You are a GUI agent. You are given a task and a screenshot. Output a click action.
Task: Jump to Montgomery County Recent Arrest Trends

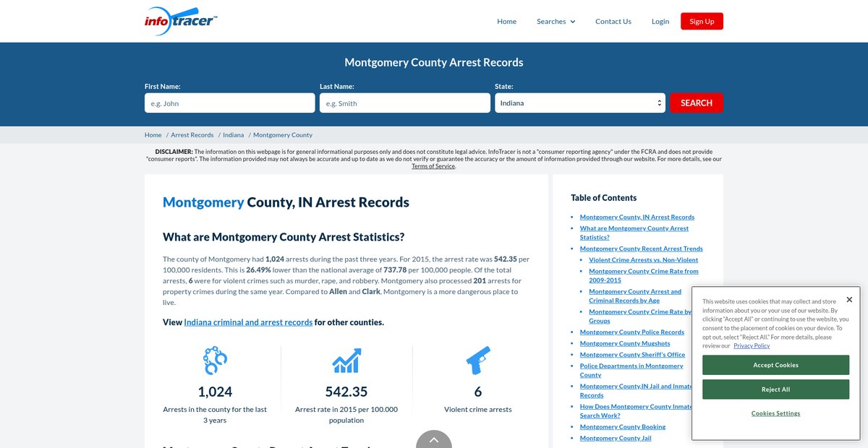click(642, 249)
